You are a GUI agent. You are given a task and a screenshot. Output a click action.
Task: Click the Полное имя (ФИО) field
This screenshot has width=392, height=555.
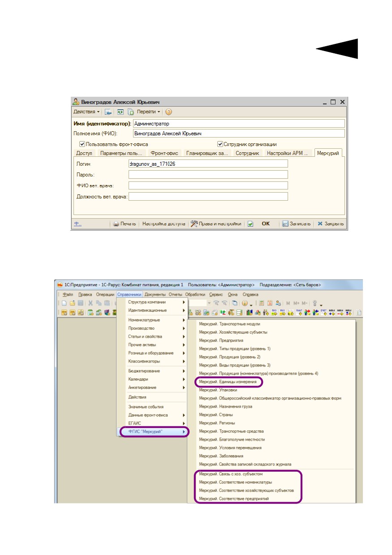pos(239,133)
